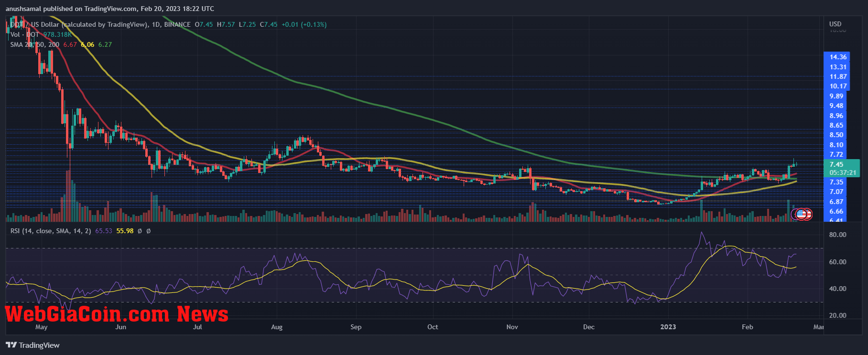The image size is (868, 355).
Task: Click the Mar label on the time axis
Action: (x=819, y=327)
